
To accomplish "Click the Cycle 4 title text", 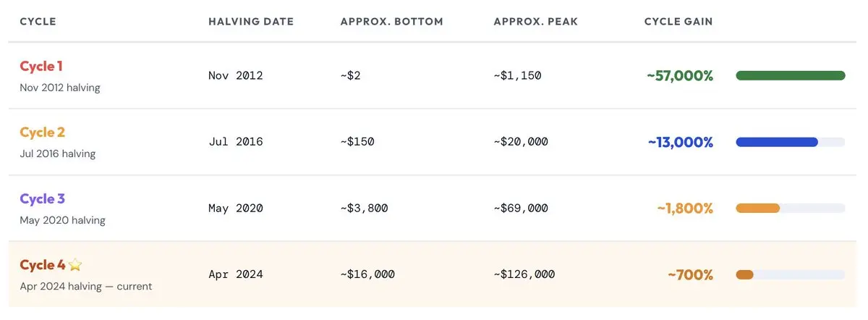I will click(x=43, y=265).
